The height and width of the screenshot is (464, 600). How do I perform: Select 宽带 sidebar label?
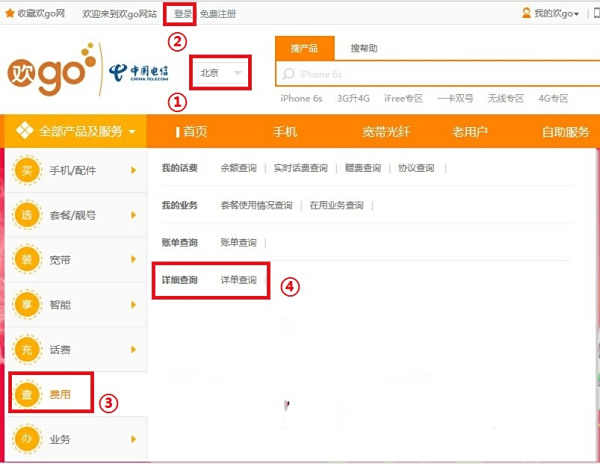[x=60, y=260]
